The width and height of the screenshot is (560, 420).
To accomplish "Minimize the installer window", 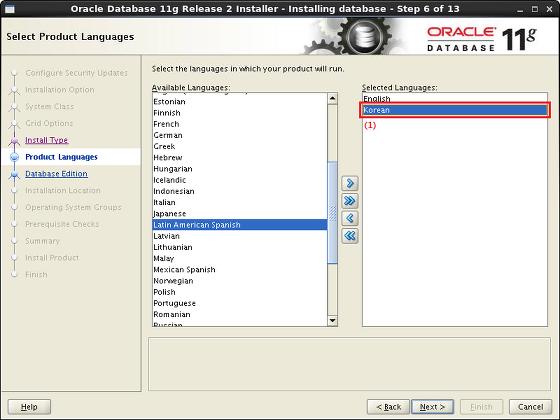I will [x=520, y=9].
